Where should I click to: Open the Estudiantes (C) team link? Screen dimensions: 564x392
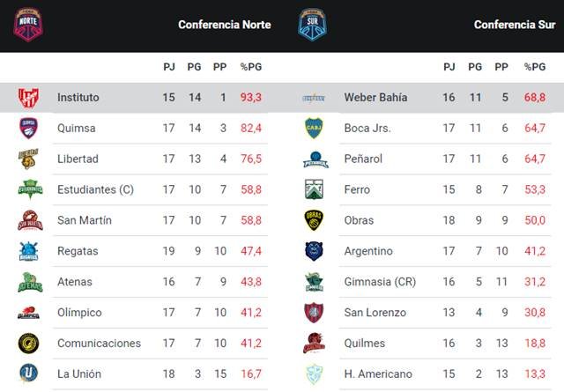[95, 189]
